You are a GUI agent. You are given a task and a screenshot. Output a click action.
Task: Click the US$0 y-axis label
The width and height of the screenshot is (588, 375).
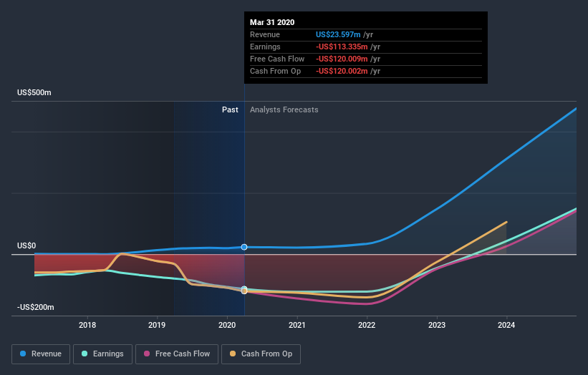[x=26, y=245]
